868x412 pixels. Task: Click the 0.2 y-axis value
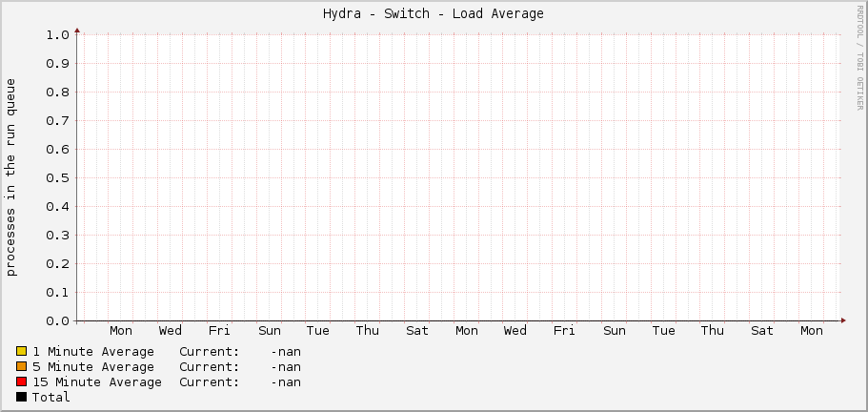click(x=57, y=263)
